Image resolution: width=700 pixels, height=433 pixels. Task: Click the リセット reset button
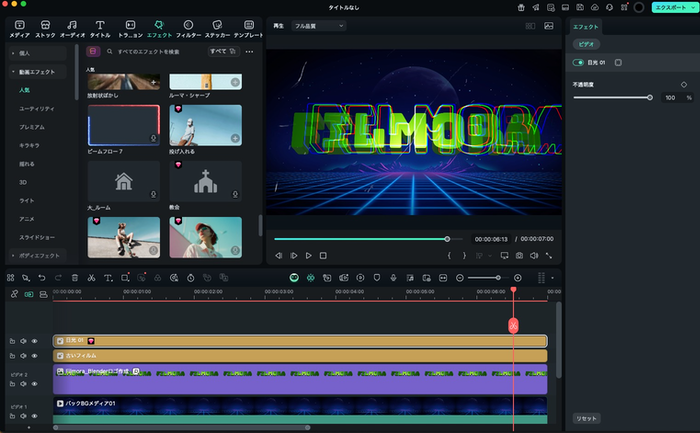tap(587, 417)
